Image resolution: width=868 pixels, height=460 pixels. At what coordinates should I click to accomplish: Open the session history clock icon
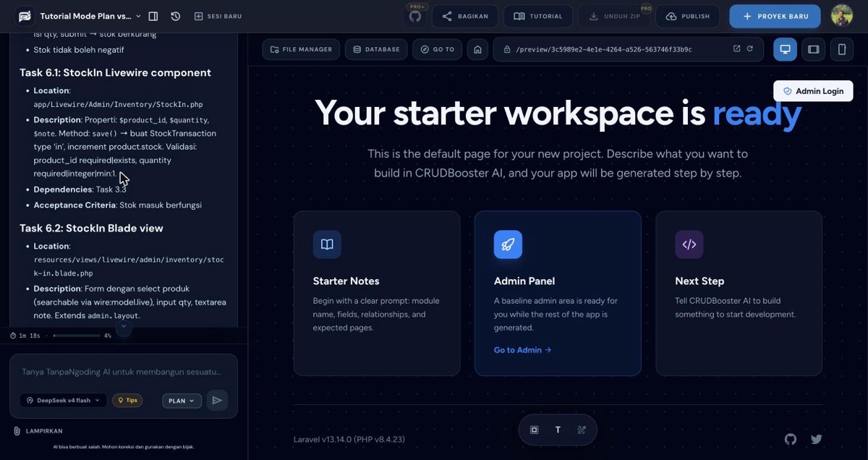pos(176,16)
